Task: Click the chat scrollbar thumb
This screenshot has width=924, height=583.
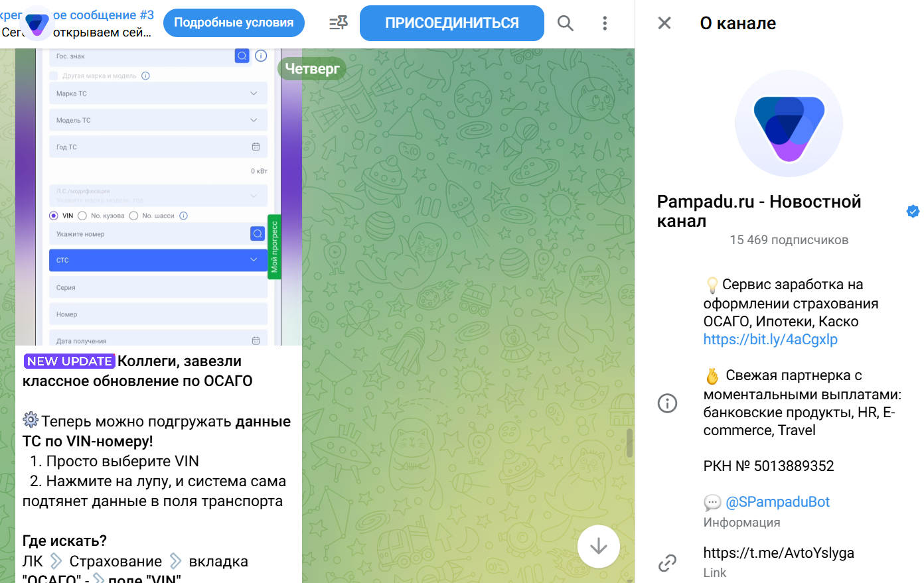Action: coord(629,443)
